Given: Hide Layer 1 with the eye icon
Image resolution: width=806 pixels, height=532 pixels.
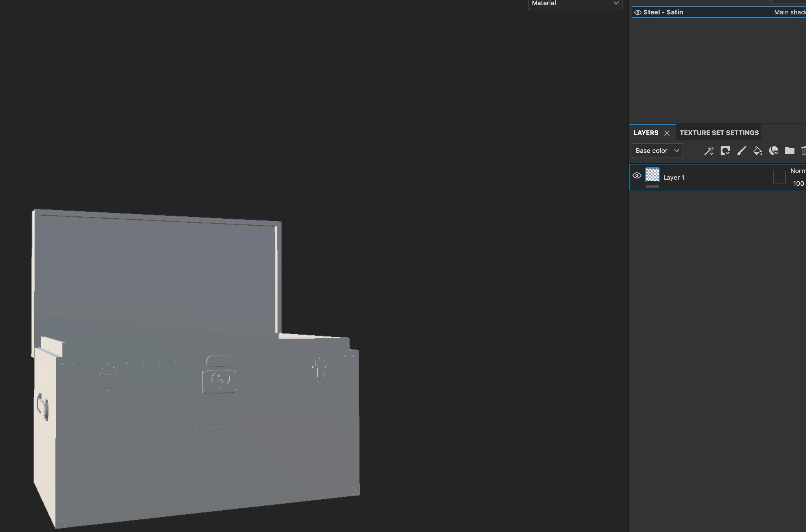Looking at the screenshot, I should pos(637,175).
